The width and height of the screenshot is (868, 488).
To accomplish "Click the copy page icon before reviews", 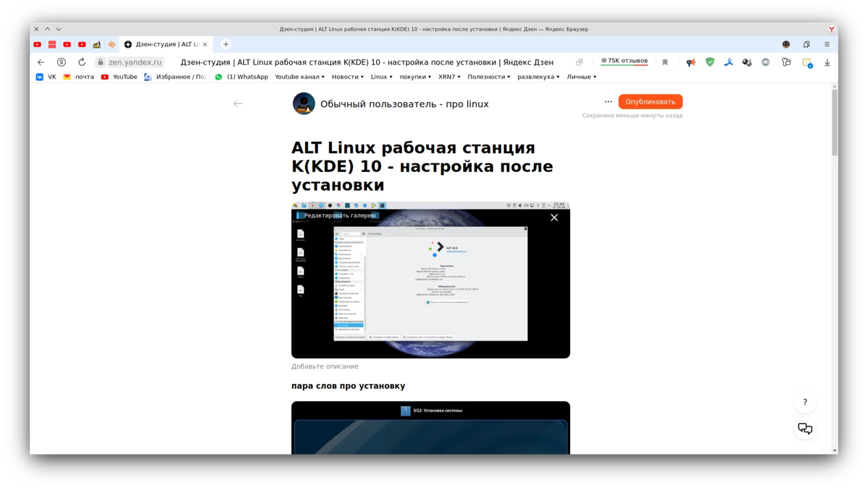I will pyautogui.click(x=579, y=62).
